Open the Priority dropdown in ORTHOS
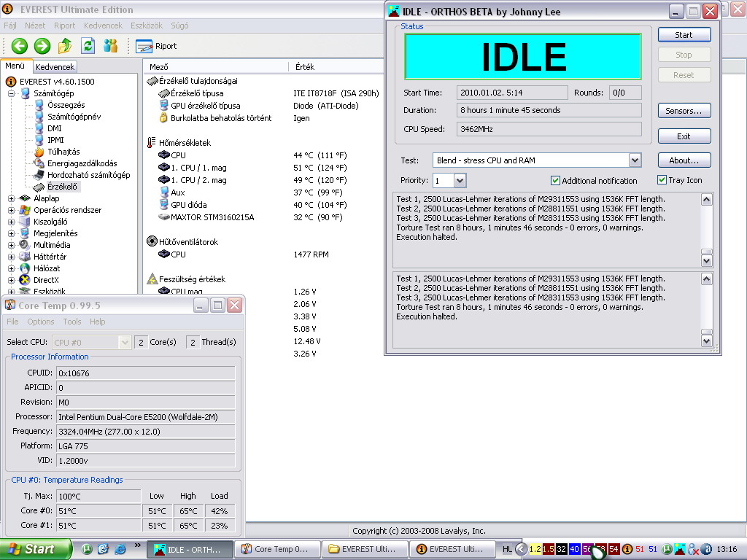This screenshot has width=747, height=560. click(x=460, y=181)
